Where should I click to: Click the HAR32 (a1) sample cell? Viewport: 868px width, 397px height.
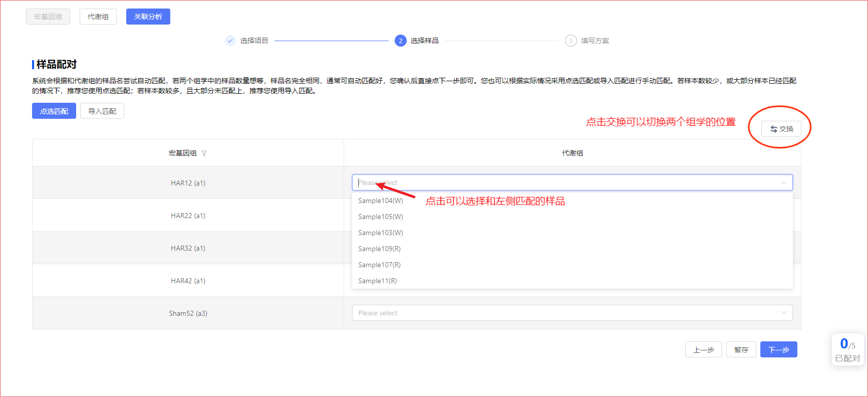(188, 248)
